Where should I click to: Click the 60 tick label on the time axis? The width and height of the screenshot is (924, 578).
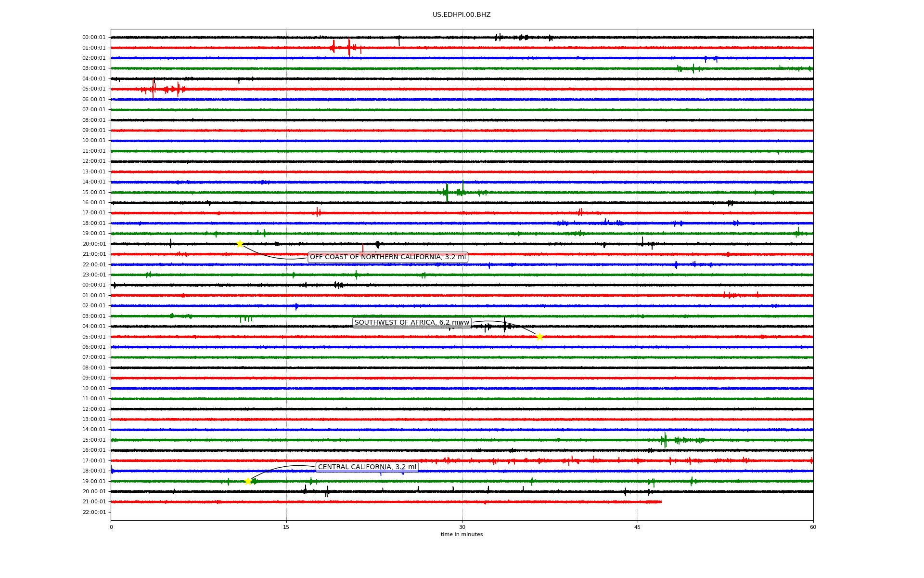click(813, 527)
